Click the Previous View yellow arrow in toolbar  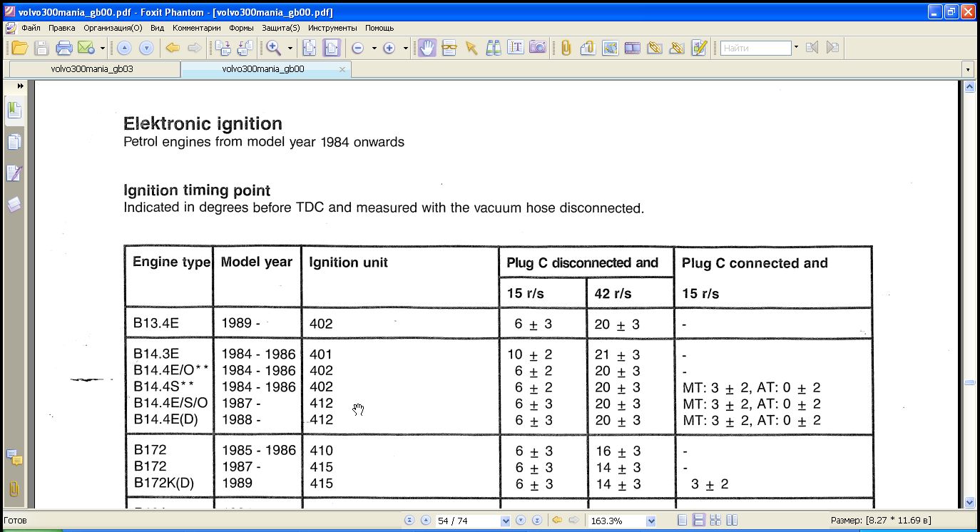172,48
